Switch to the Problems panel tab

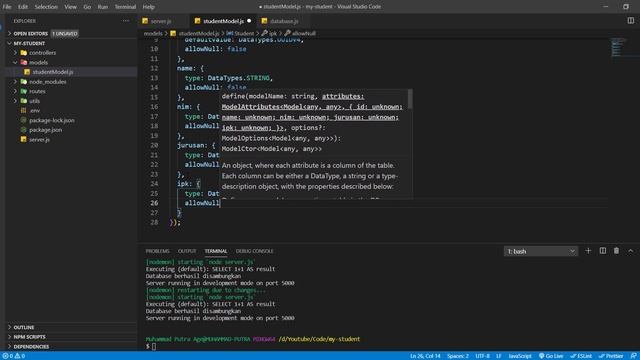158,251
